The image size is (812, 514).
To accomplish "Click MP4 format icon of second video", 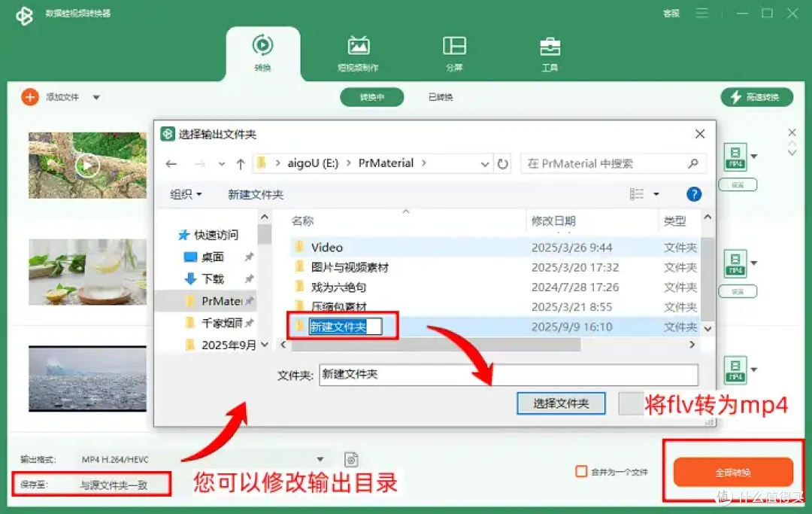I will coord(735,263).
